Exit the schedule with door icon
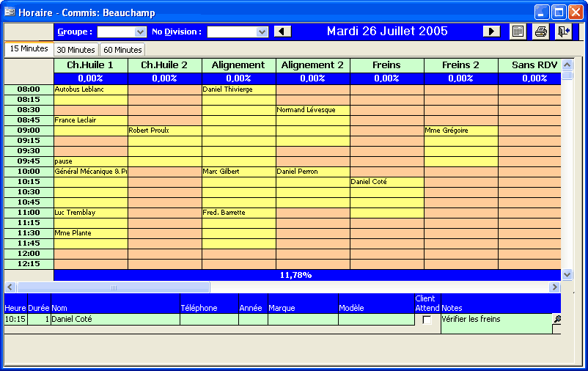 564,31
